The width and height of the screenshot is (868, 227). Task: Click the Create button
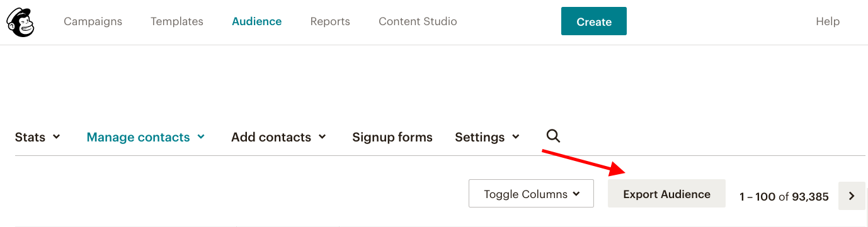pos(594,21)
